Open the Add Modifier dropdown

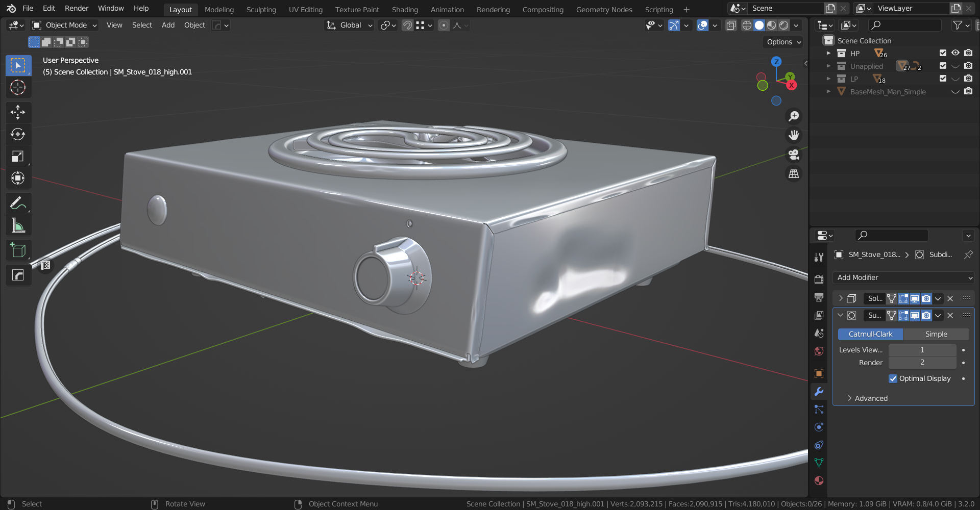click(903, 277)
